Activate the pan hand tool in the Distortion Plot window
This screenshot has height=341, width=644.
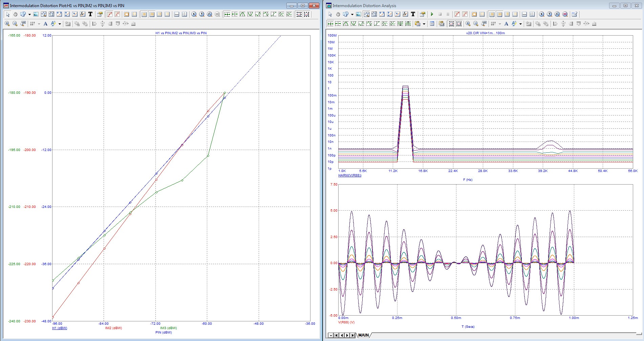15,14
